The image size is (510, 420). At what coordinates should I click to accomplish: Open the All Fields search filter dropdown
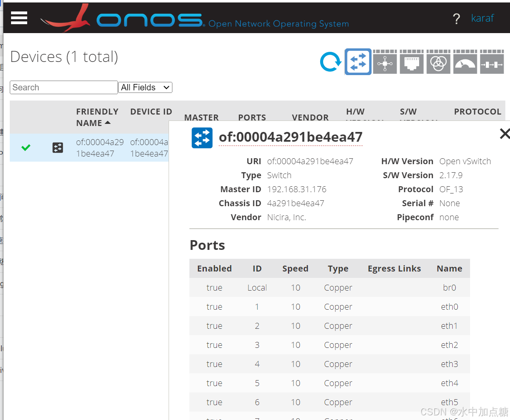pos(145,87)
